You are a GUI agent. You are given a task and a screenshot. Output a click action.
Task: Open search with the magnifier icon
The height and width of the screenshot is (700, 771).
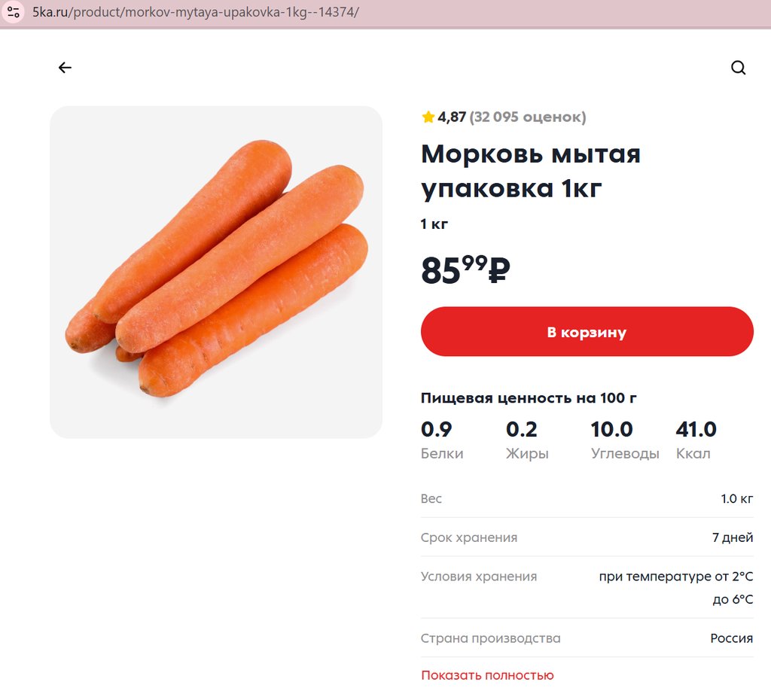click(738, 68)
